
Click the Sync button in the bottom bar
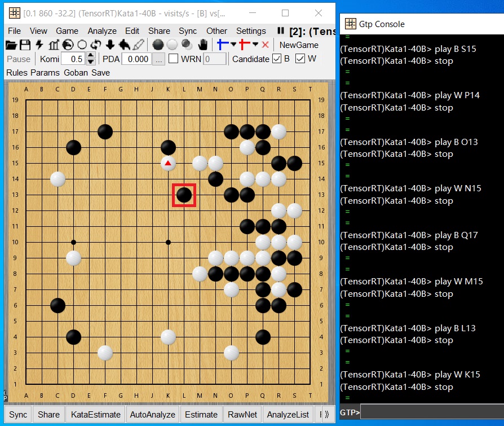point(18,414)
